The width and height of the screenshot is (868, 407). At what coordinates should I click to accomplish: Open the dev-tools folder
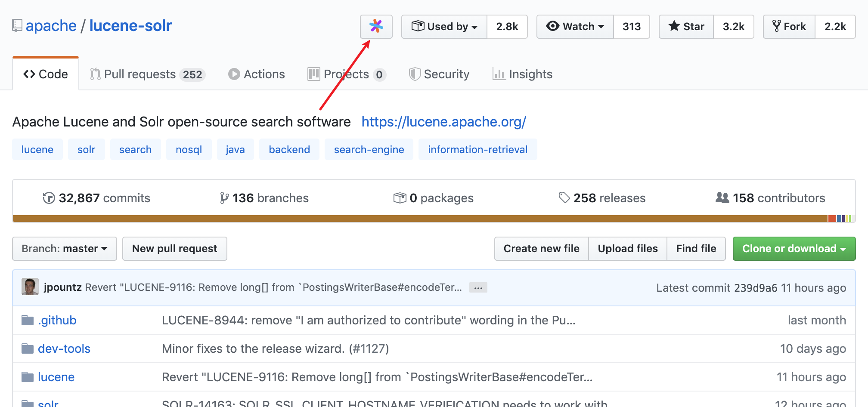pos(64,348)
